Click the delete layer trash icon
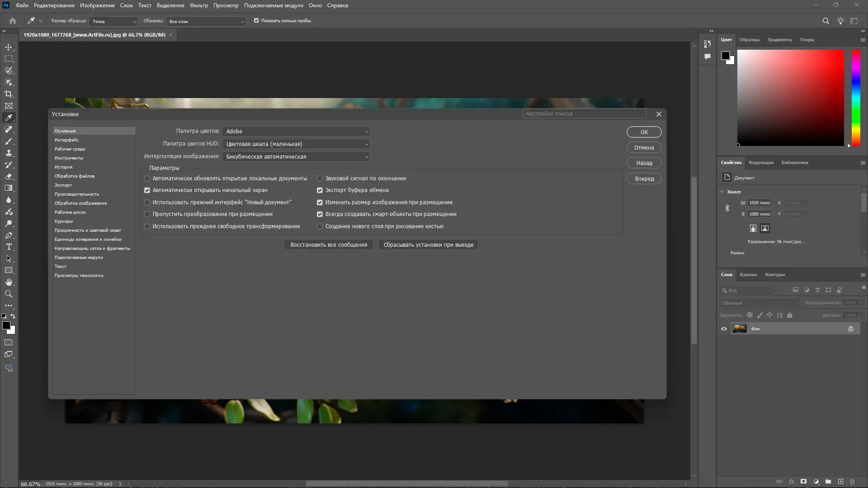This screenshot has width=868, height=488. point(852,482)
